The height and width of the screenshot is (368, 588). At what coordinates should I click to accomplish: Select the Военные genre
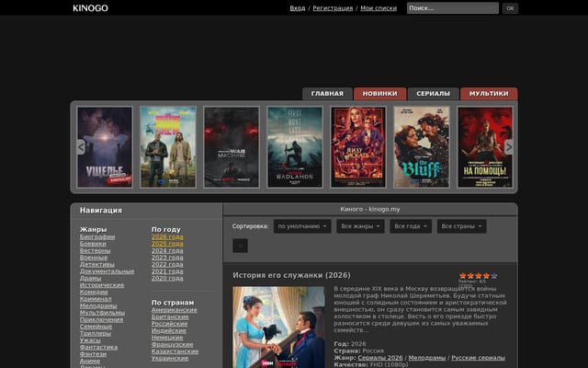[x=94, y=258]
